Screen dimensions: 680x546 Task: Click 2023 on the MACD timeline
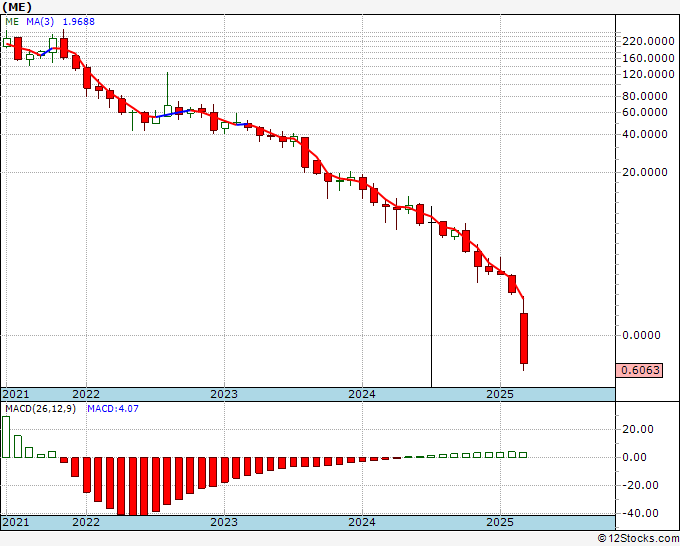224,522
